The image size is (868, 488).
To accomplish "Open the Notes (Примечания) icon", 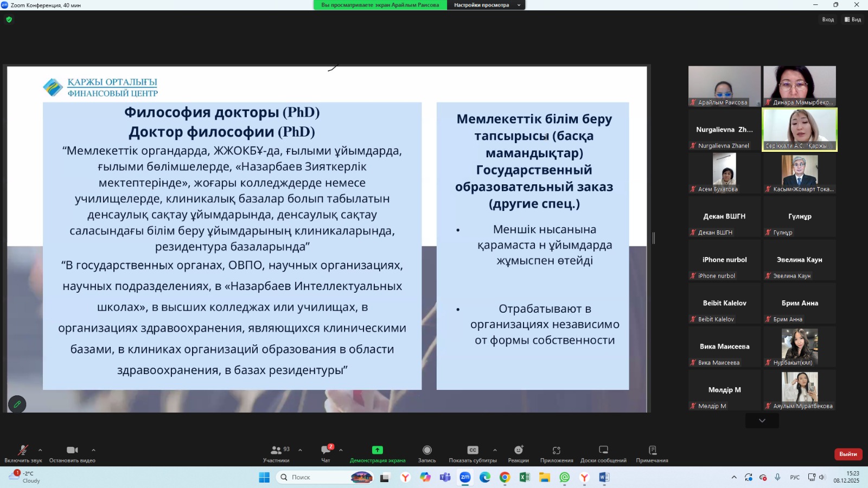I will [652, 451].
